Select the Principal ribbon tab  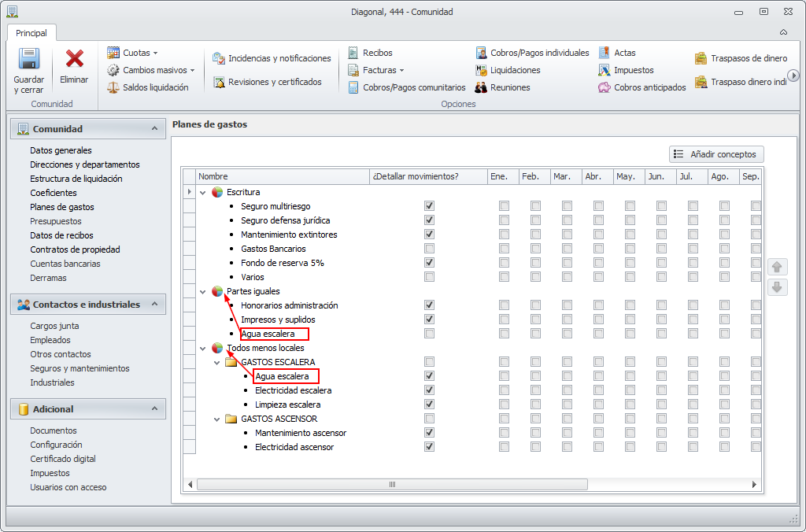31,33
